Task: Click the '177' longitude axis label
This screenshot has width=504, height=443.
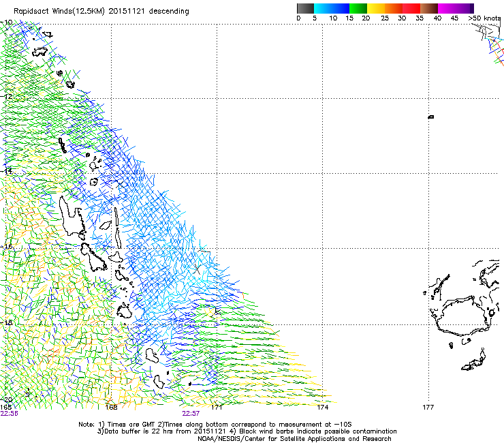Action: coord(428,408)
